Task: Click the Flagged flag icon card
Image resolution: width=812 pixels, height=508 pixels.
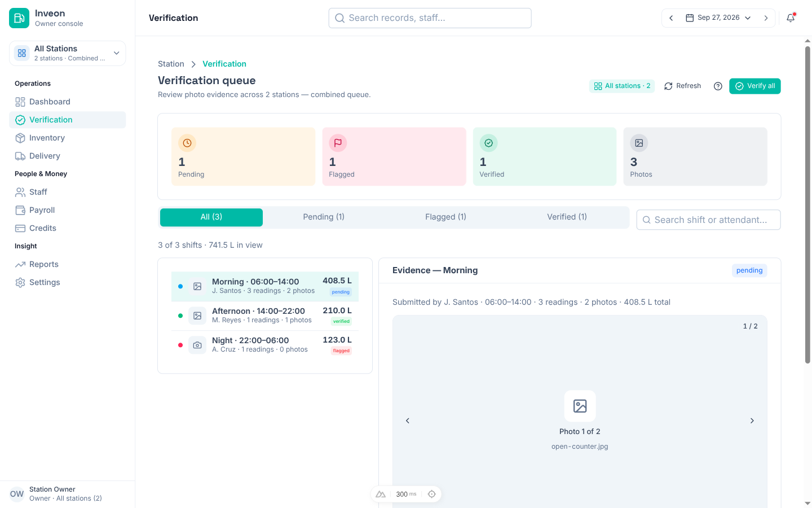Action: pos(394,156)
